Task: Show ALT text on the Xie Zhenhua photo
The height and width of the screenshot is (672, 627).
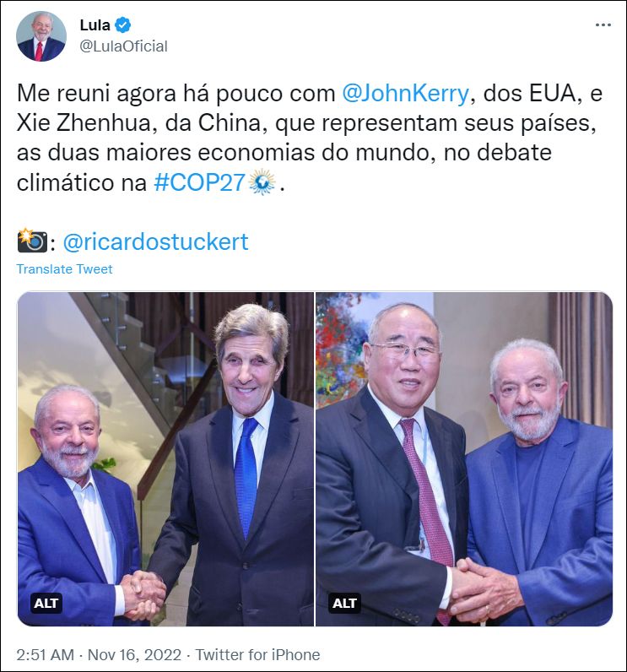Action: click(345, 604)
